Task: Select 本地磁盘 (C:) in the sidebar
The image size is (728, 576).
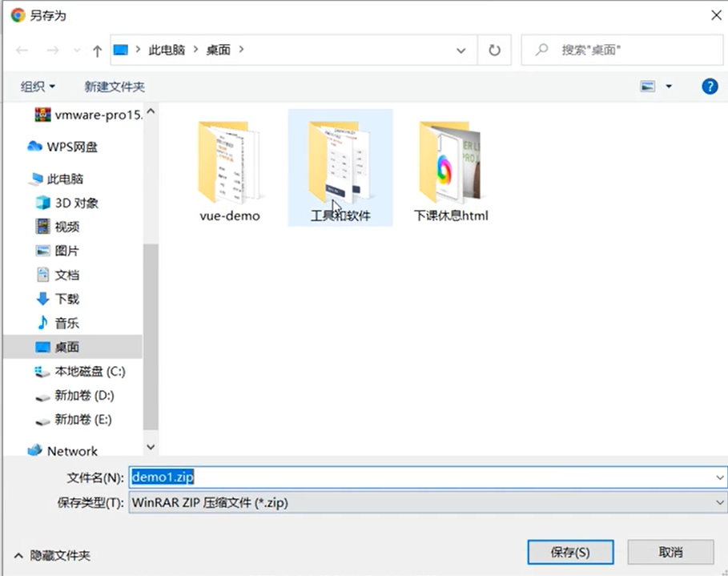Action: pos(90,371)
